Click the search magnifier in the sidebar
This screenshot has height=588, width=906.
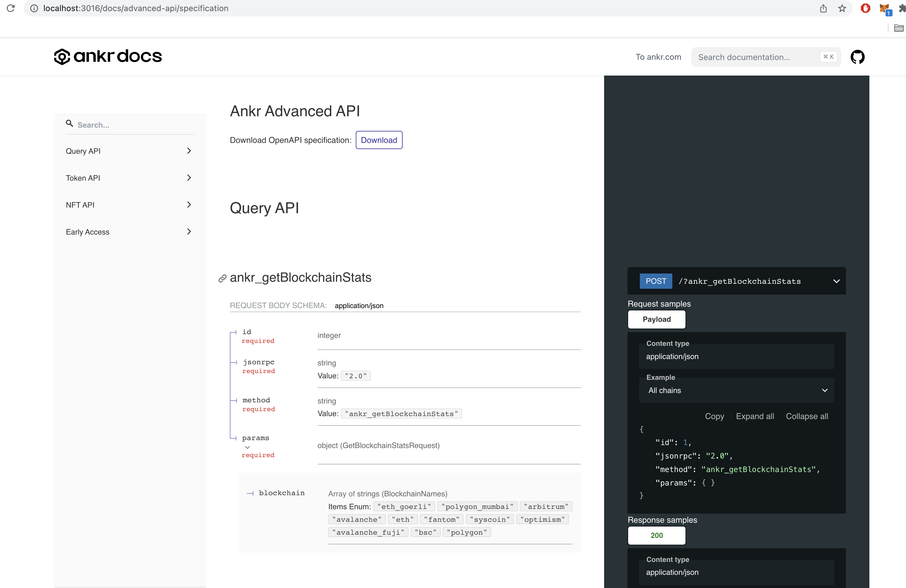pyautogui.click(x=69, y=123)
